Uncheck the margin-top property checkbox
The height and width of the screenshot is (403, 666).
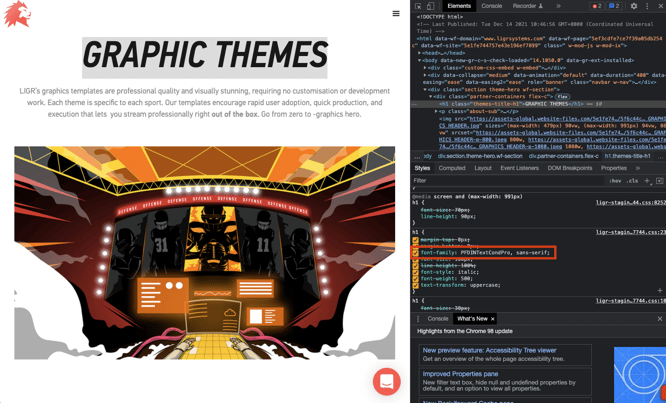tap(415, 240)
